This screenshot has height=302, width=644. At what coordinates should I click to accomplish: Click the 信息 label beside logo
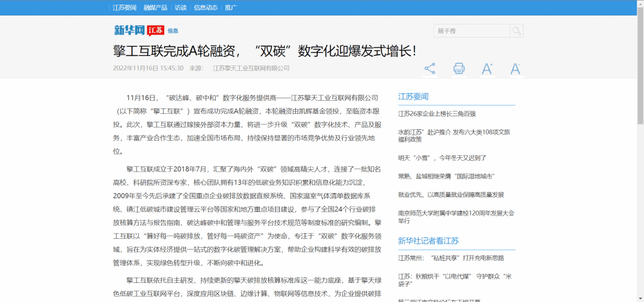click(x=173, y=31)
